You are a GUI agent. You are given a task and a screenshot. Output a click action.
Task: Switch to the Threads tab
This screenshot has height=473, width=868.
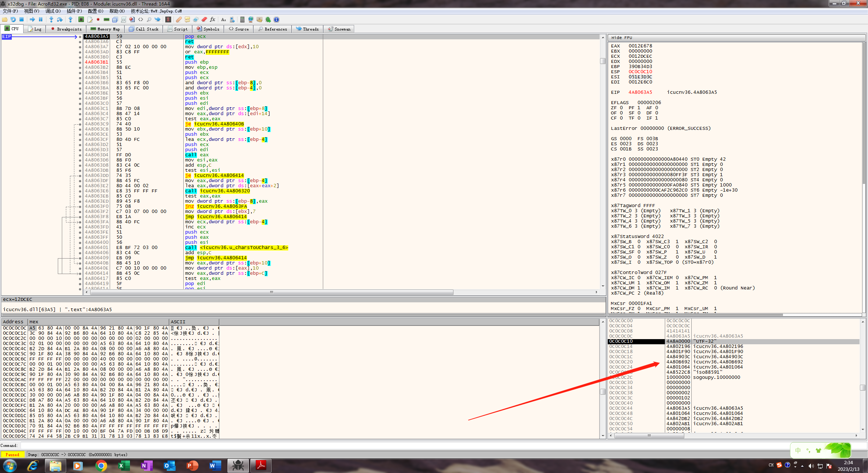(x=307, y=29)
